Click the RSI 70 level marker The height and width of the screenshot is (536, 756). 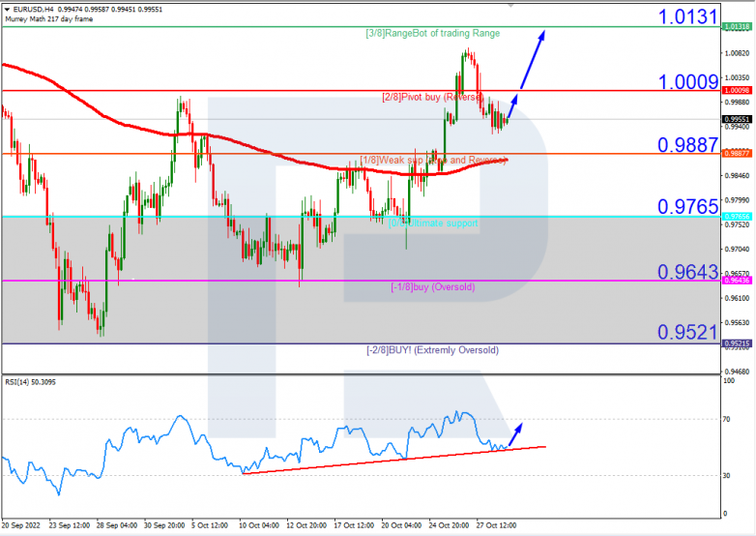(x=726, y=419)
